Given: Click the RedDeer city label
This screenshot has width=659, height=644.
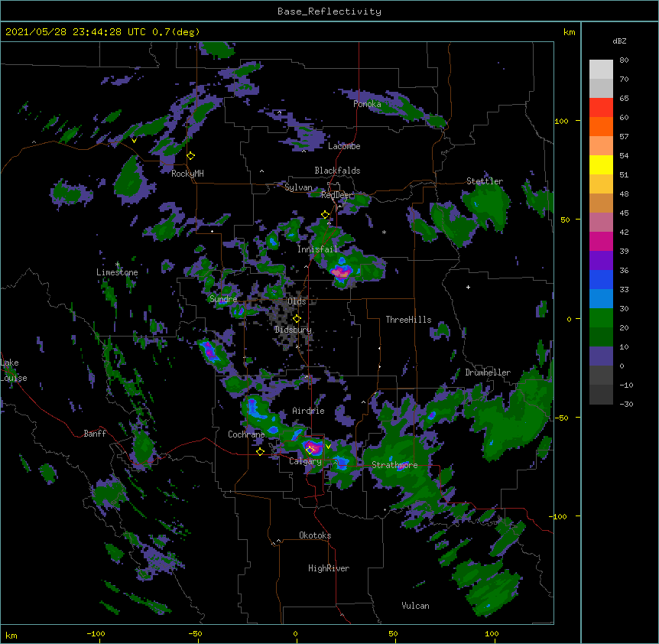Looking at the screenshot, I should coord(337,195).
